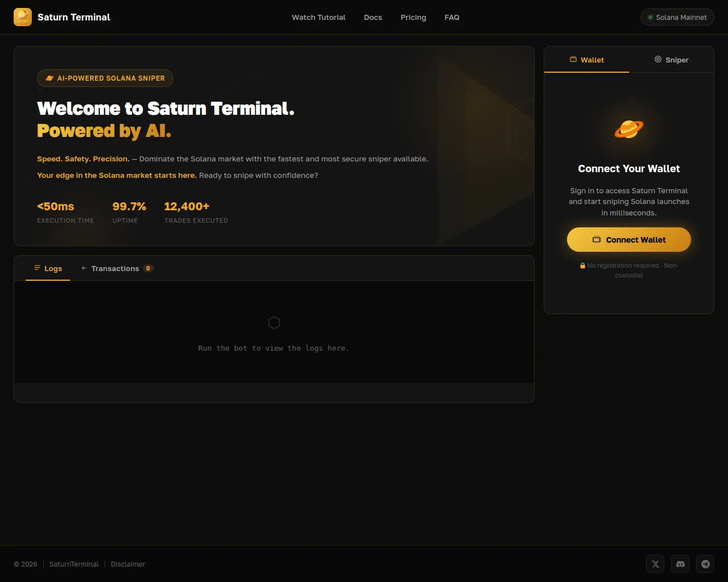Select the Logs tab
728x582 pixels.
(x=48, y=268)
